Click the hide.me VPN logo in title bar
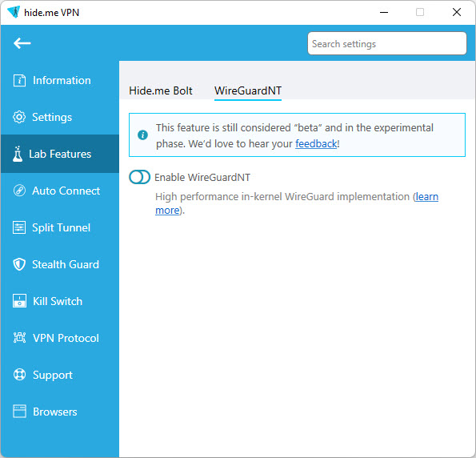 pyautogui.click(x=14, y=12)
